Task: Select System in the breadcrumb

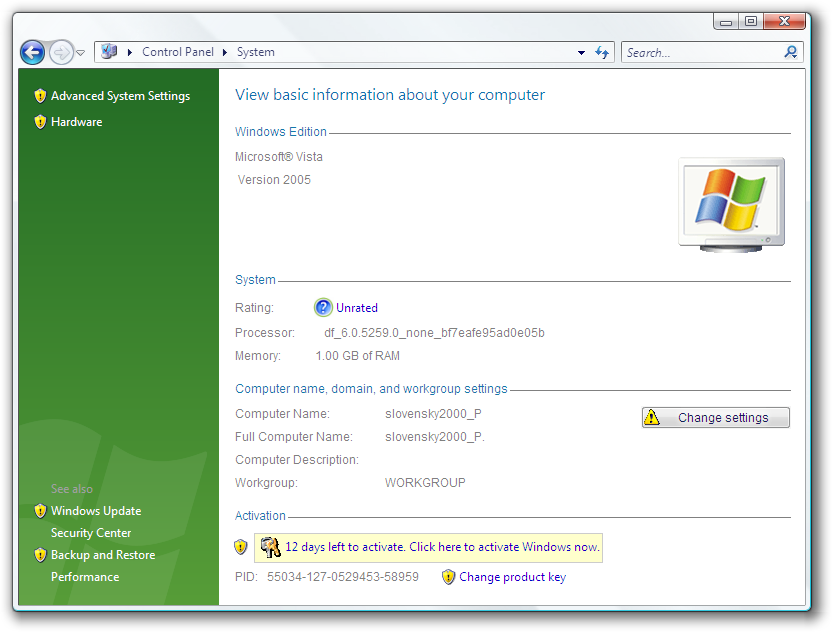Action: (256, 52)
